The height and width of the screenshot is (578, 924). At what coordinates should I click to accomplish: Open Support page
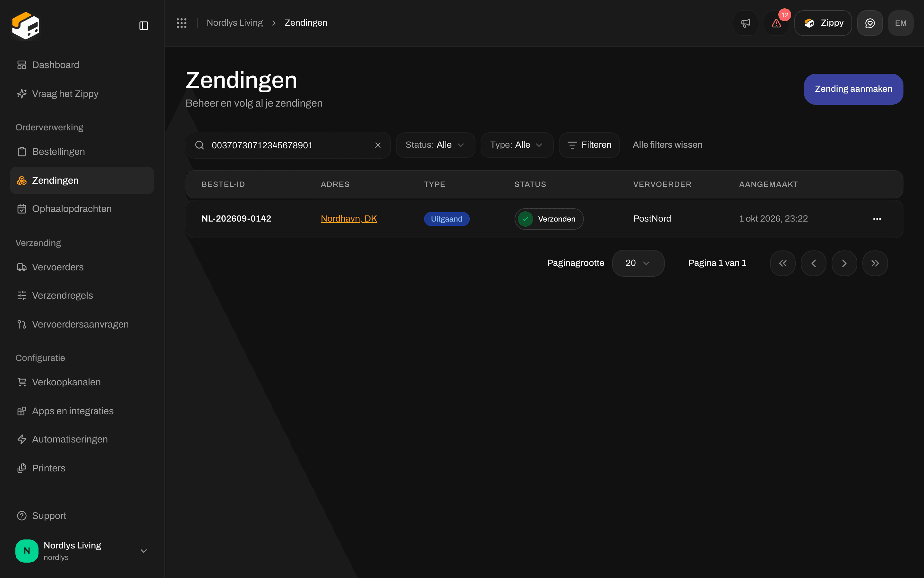pyautogui.click(x=82, y=516)
